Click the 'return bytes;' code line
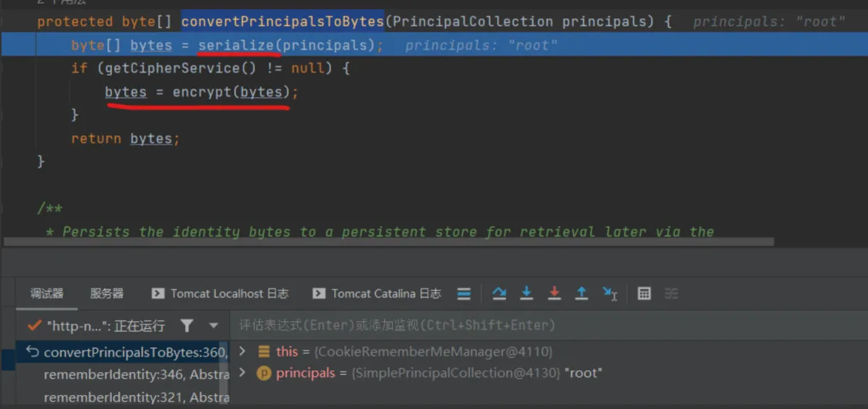This screenshot has height=409, width=868. click(x=125, y=138)
